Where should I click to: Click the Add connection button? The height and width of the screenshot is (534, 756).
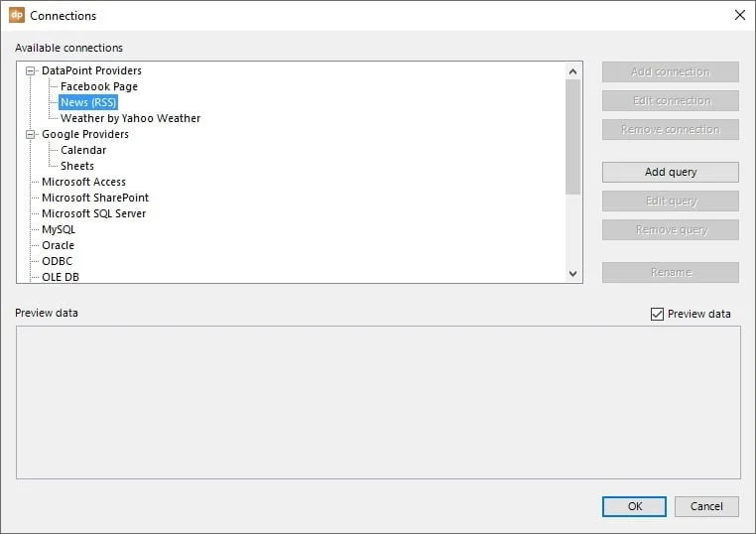click(x=670, y=71)
